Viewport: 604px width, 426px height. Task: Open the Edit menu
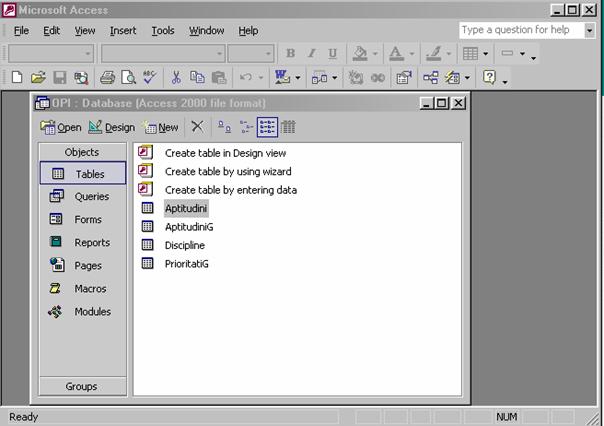click(51, 30)
